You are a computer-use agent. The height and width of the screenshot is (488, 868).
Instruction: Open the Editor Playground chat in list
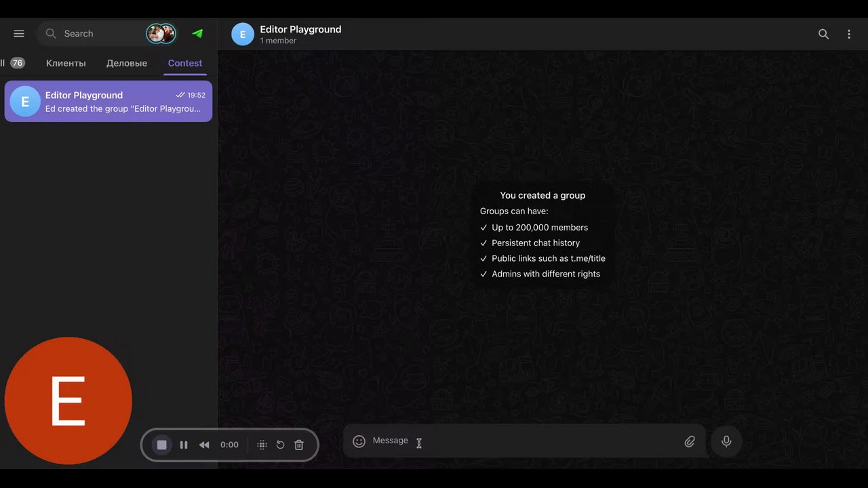point(108,102)
